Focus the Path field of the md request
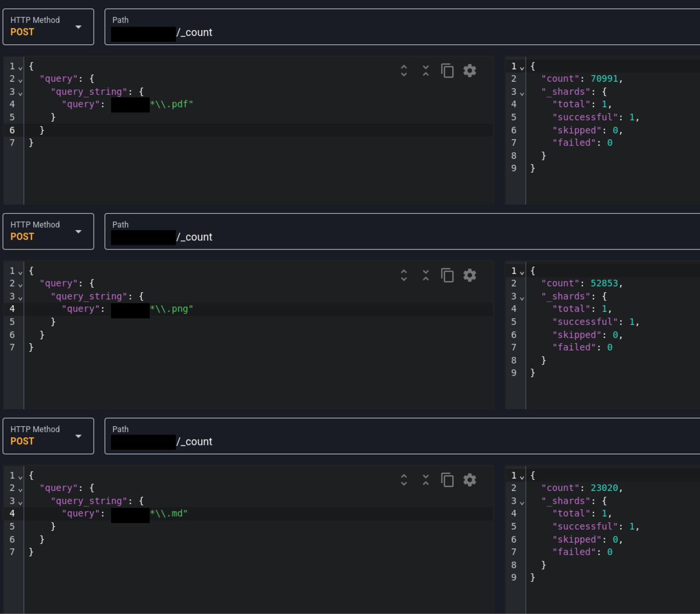 (x=402, y=436)
